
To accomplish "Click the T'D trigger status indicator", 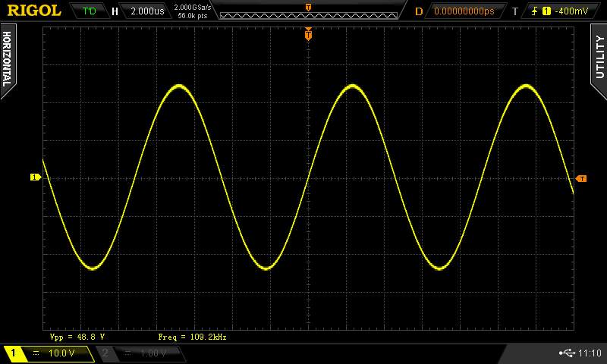I will click(x=90, y=11).
